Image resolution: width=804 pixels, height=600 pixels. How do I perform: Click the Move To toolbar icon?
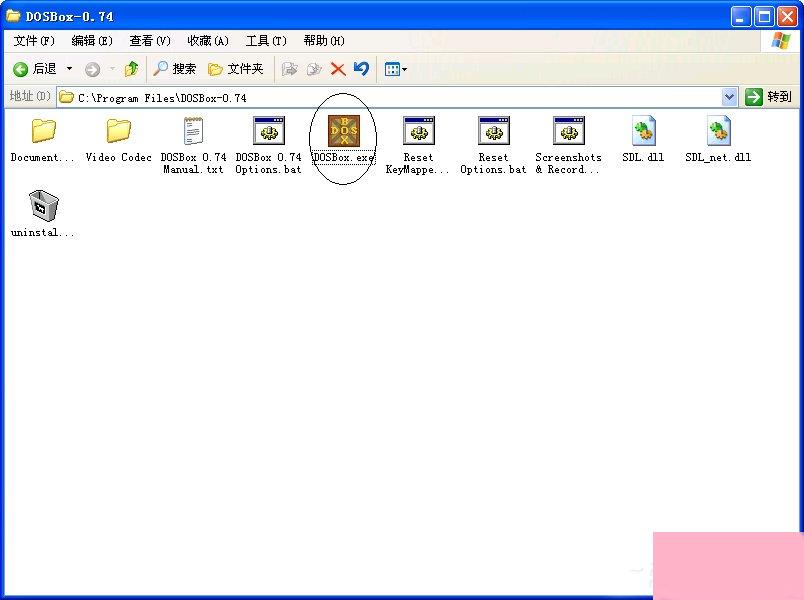(290, 69)
